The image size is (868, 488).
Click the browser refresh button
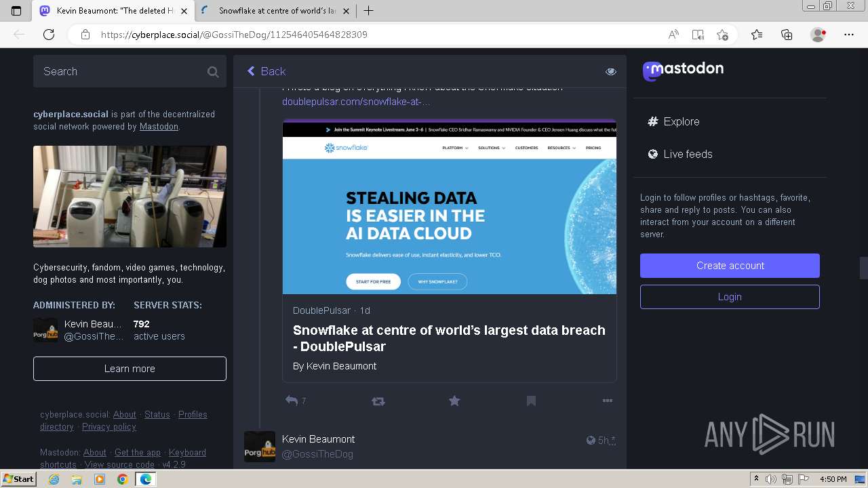49,35
